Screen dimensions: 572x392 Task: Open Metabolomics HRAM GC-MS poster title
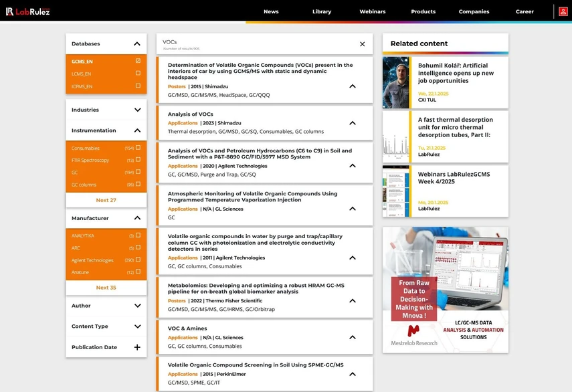point(256,288)
